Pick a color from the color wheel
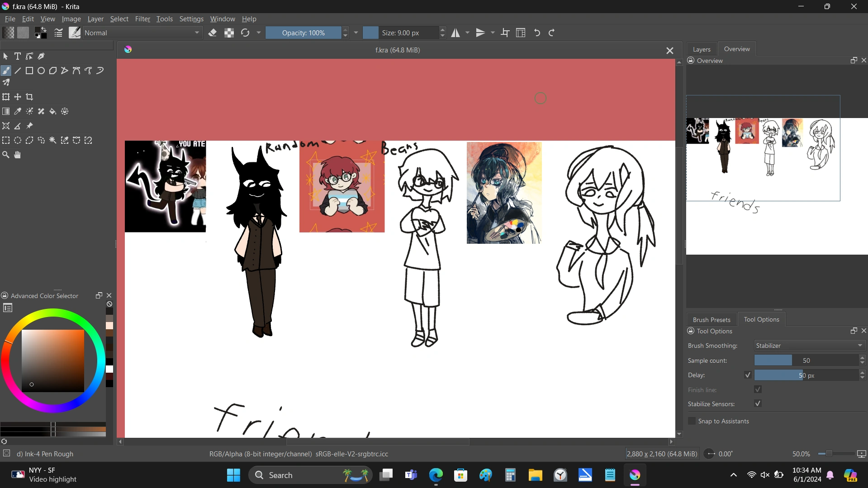 53,312
